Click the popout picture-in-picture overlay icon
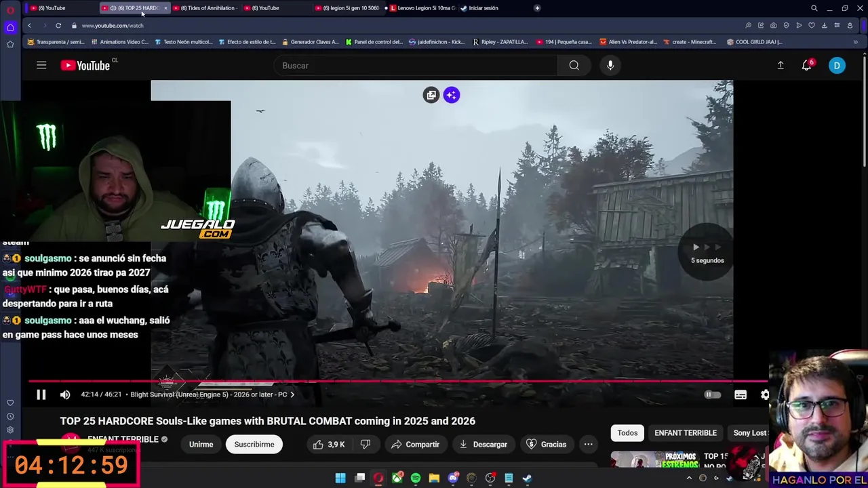This screenshot has width=868, height=488. pyautogui.click(x=431, y=95)
